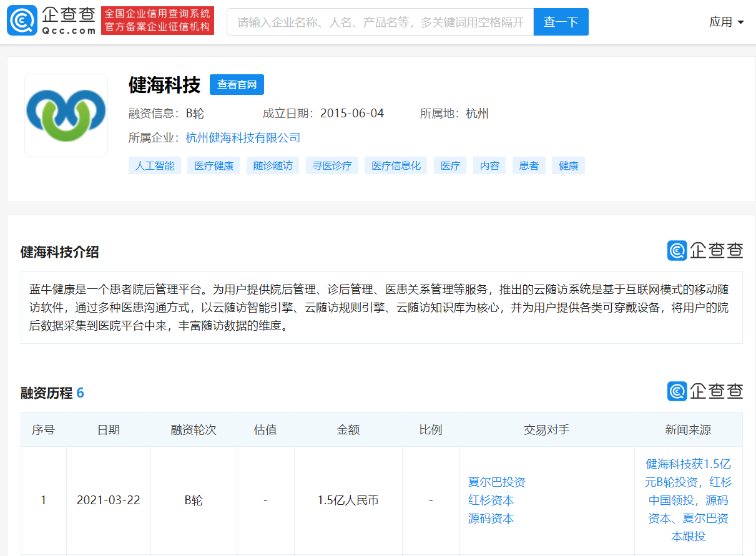Open the 健海科技 company logo image
Viewport: 756px width, 556px height.
66,115
